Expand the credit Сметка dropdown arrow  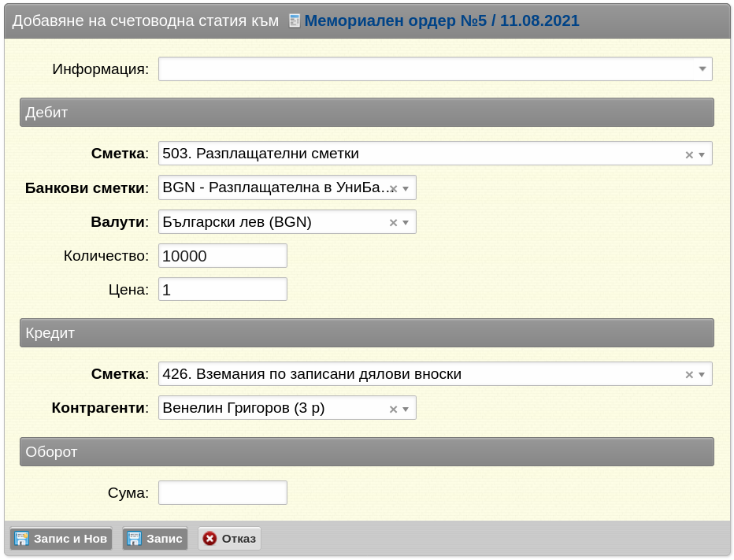tap(702, 375)
